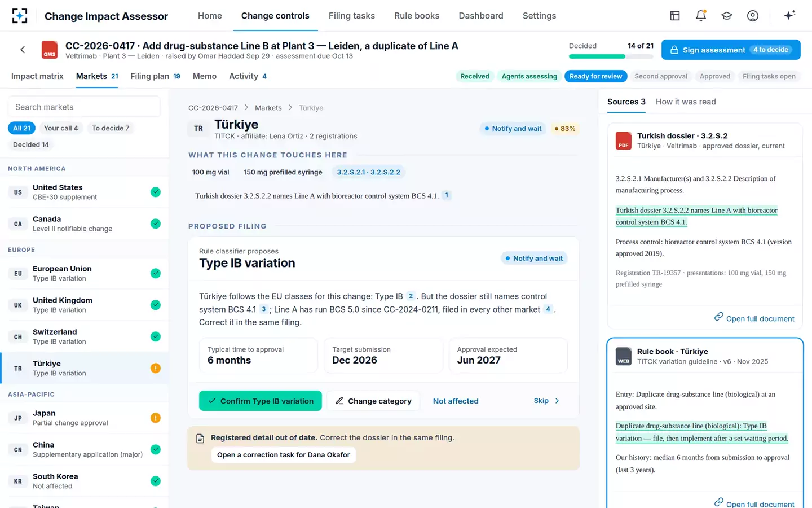Click the Sign assessment button
Viewport: 812px width, 508px height.
click(731, 50)
